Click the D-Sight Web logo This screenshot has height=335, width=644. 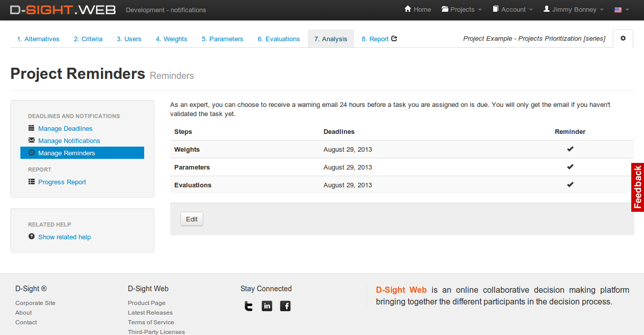pos(63,10)
